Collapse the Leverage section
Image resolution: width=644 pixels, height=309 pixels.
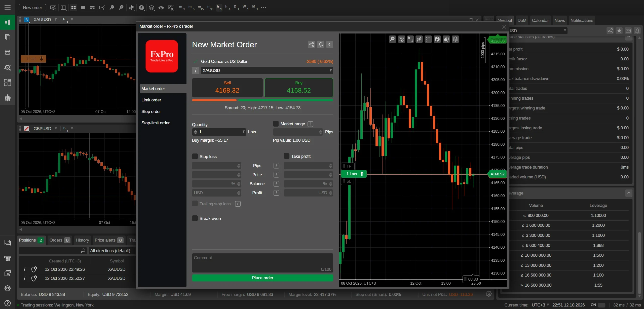629,193
